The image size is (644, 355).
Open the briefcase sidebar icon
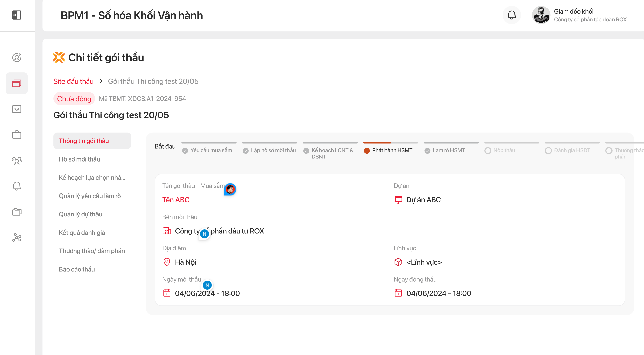point(17,135)
